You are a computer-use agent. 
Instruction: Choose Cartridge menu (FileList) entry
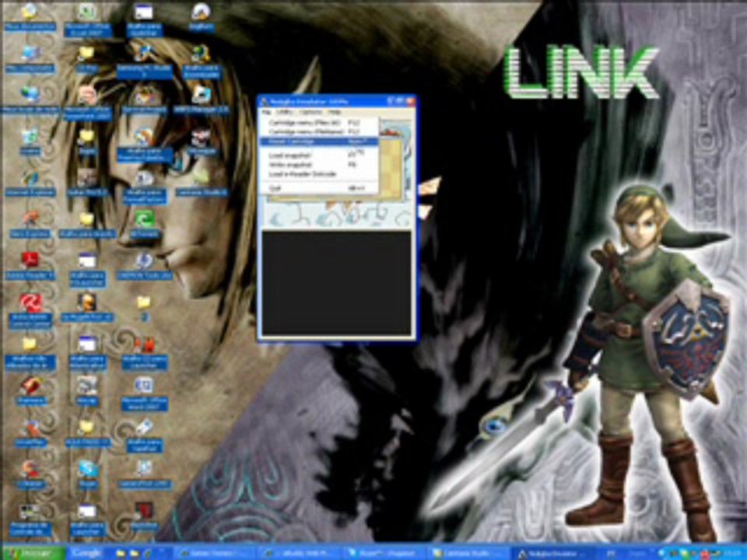(318, 122)
